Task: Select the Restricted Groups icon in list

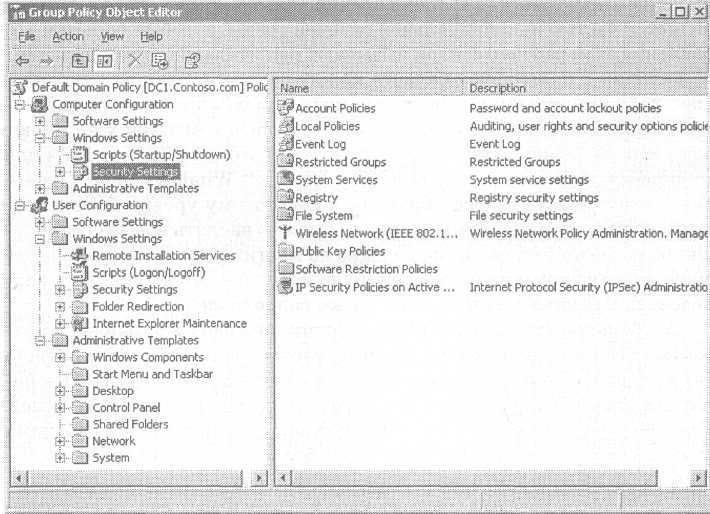Action: [286, 161]
